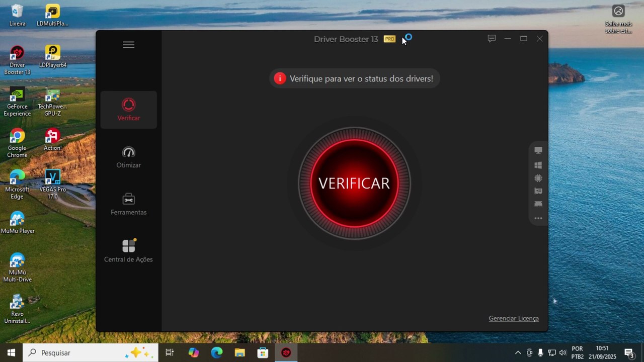Open the Windows Start menu
This screenshot has height=362, width=644.
coord(11,352)
